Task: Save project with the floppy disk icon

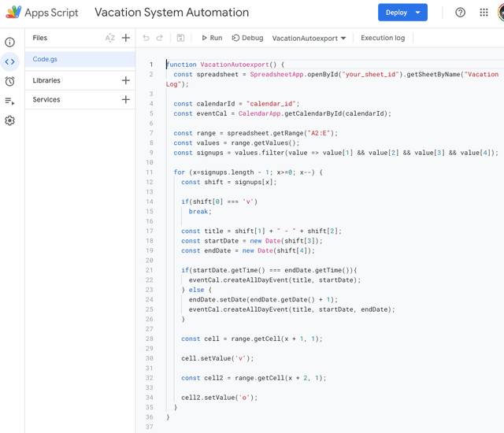Action: pyautogui.click(x=180, y=38)
